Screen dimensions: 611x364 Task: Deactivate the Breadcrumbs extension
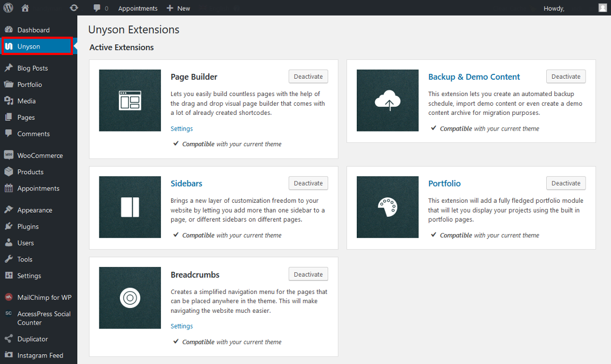click(308, 274)
